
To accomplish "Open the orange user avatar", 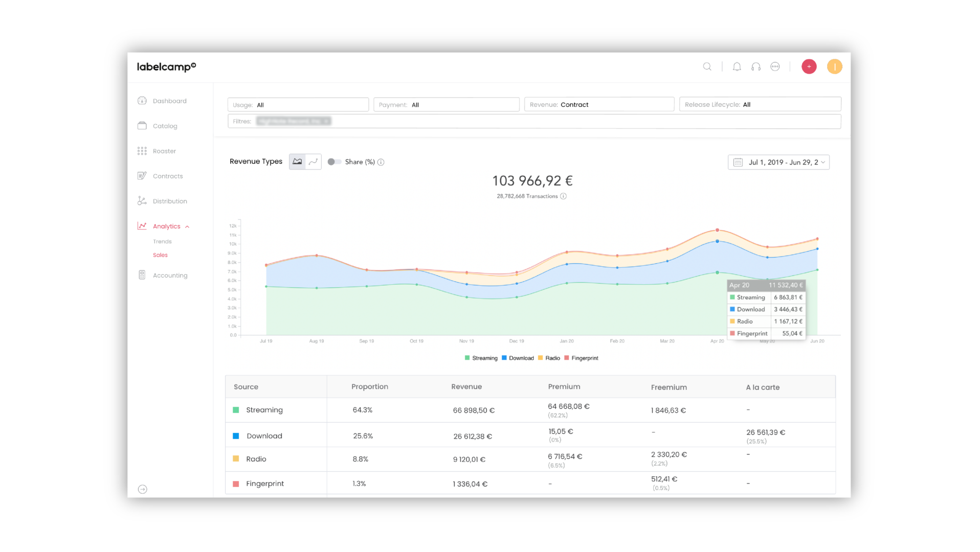I will pyautogui.click(x=834, y=66).
